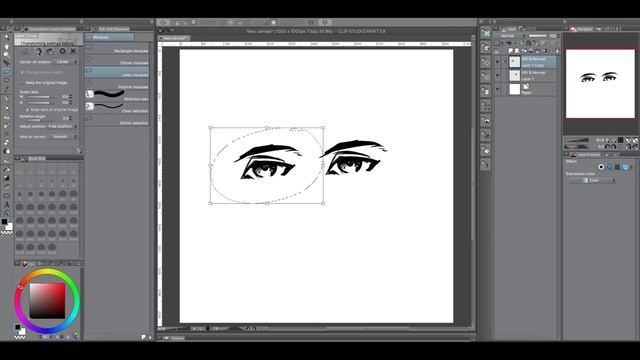
Task: Open the layer blending mode Normal dropdown
Action: [x=510, y=36]
